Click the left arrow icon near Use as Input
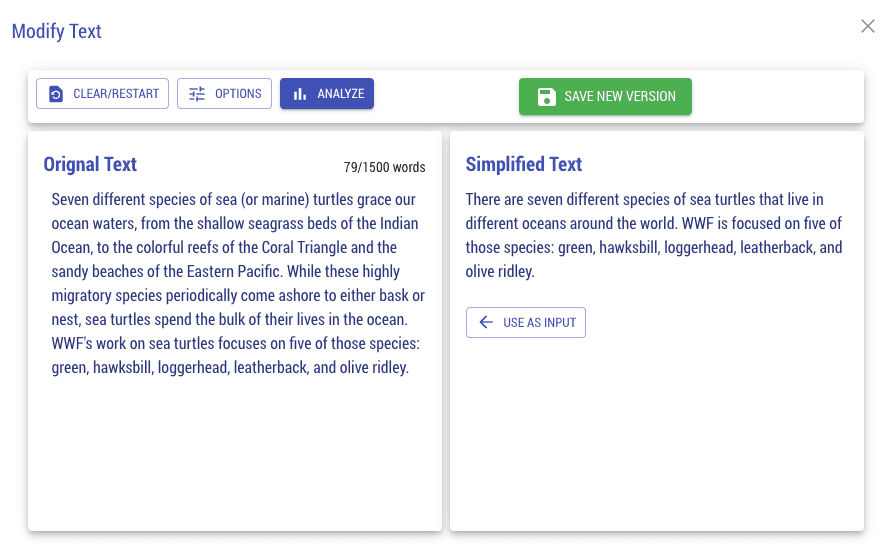Screen dimensions: 892x551 [x=486, y=322]
